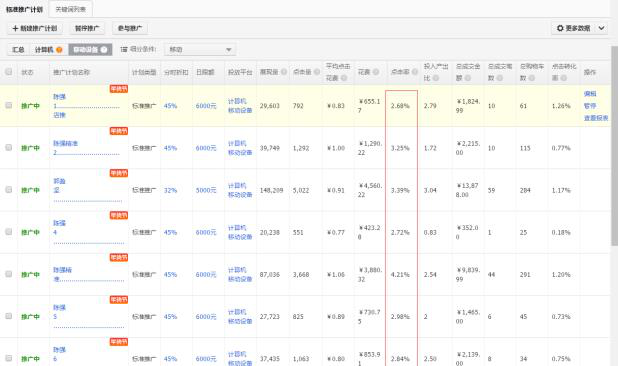This screenshot has height=366, width=618.
Task: Tick the select-all checkbox in table header
Action: (x=8, y=72)
